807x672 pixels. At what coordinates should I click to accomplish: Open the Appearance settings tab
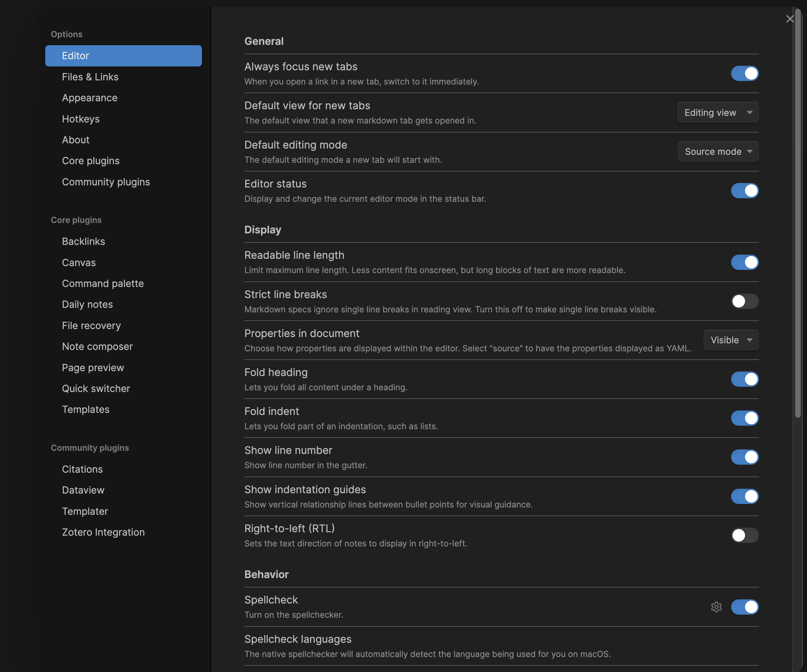point(89,98)
